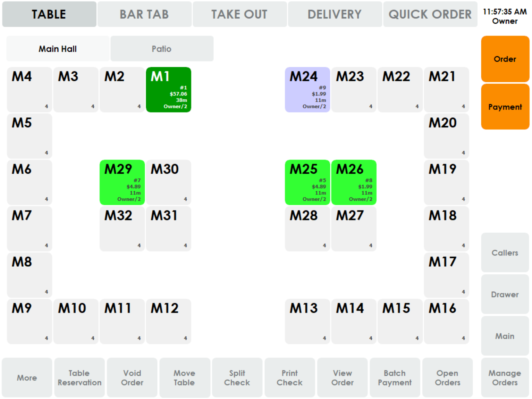Select empty table M13

click(307, 322)
